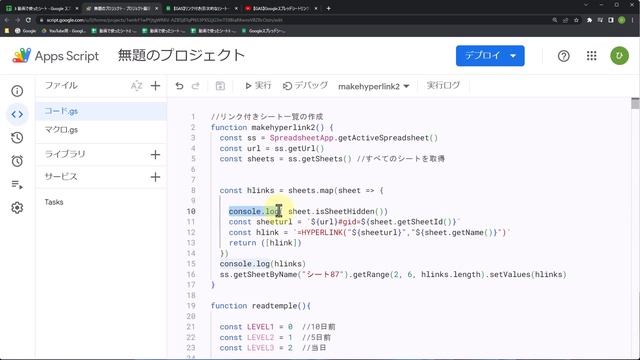Click the ファイル section header
Screen dimensions: 640x360
click(x=61, y=85)
